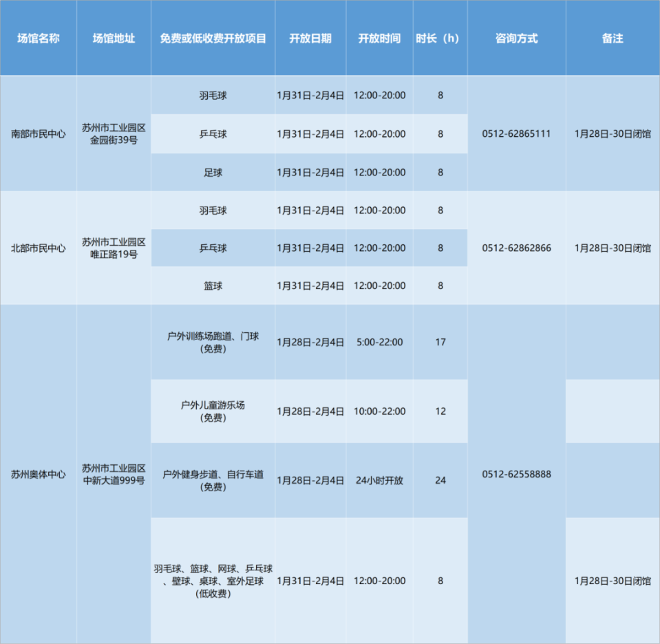Image resolution: width=660 pixels, height=644 pixels.
Task: Select the phone number 0512-62558888
Action: pyautogui.click(x=516, y=474)
